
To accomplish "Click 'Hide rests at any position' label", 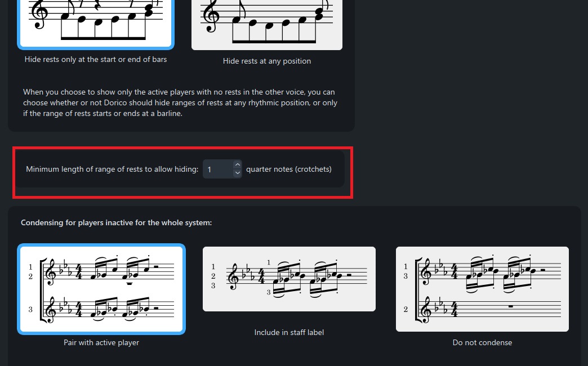I will (267, 61).
